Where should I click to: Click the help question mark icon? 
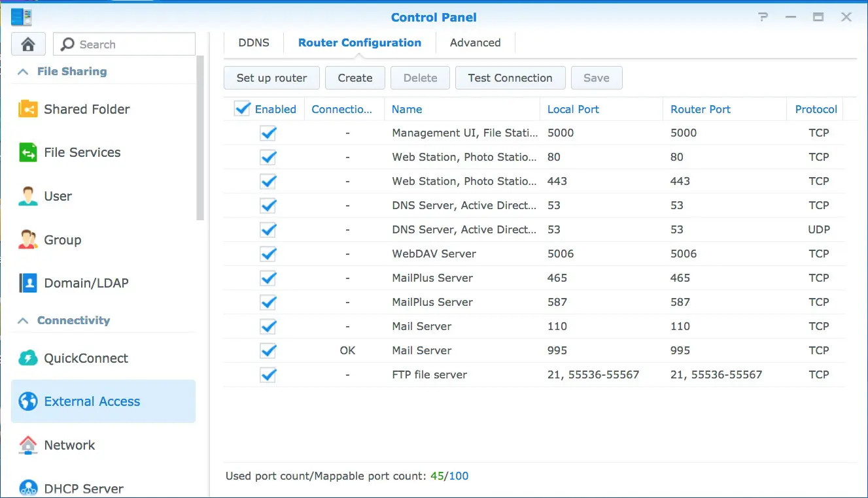[x=763, y=18]
